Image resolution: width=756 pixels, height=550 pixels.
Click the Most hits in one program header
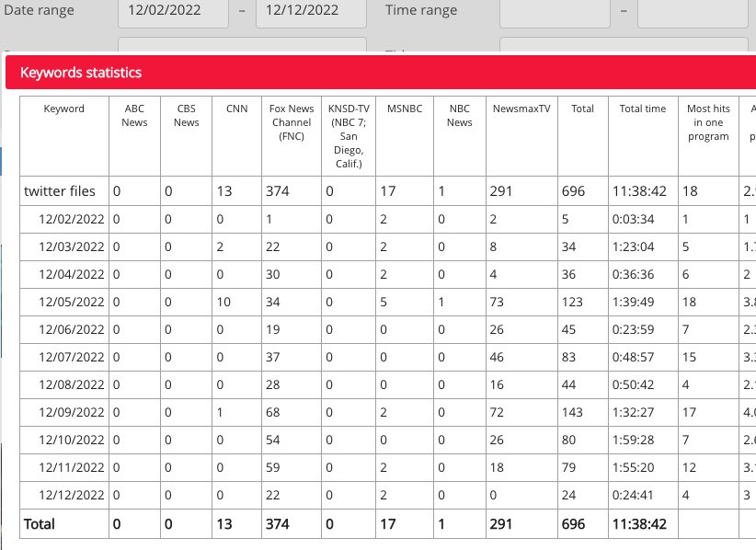[x=707, y=122]
